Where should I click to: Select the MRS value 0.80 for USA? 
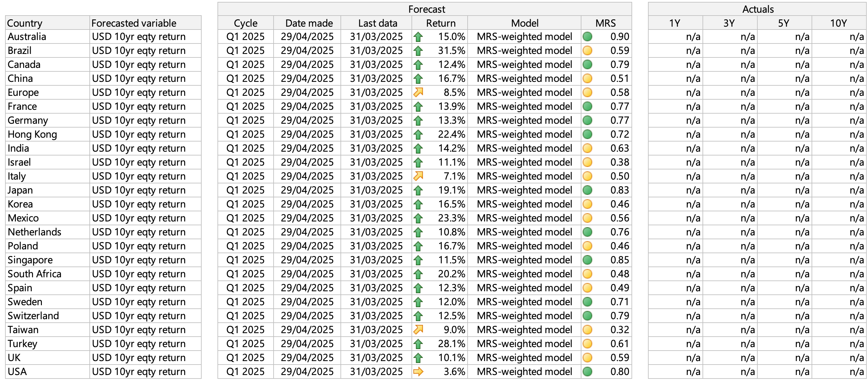pyautogui.click(x=619, y=372)
